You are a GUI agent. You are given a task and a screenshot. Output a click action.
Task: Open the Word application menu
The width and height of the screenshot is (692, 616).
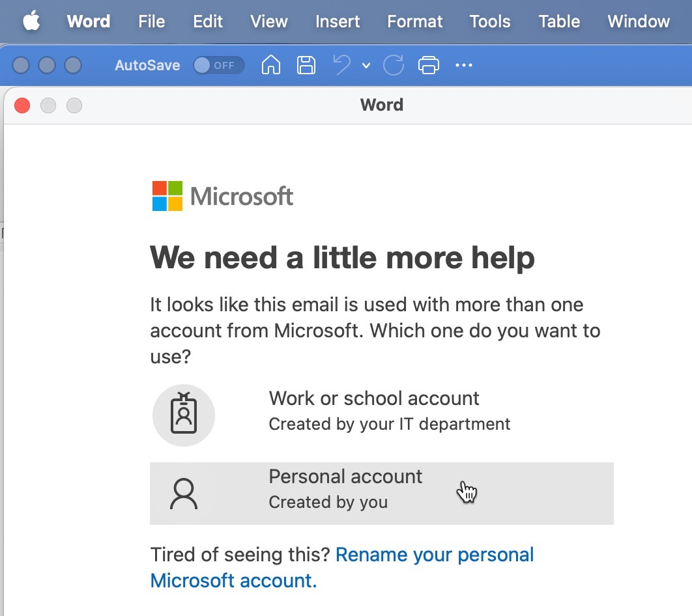(88, 21)
